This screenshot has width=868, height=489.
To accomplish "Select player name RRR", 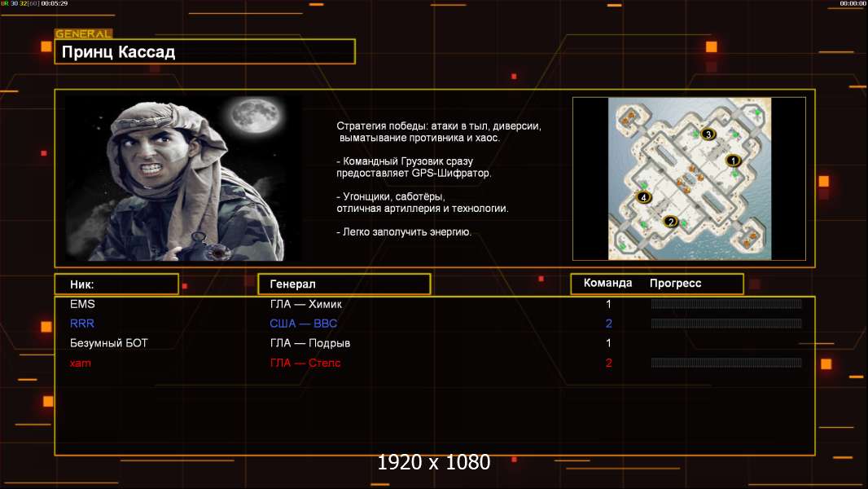I will pos(82,324).
